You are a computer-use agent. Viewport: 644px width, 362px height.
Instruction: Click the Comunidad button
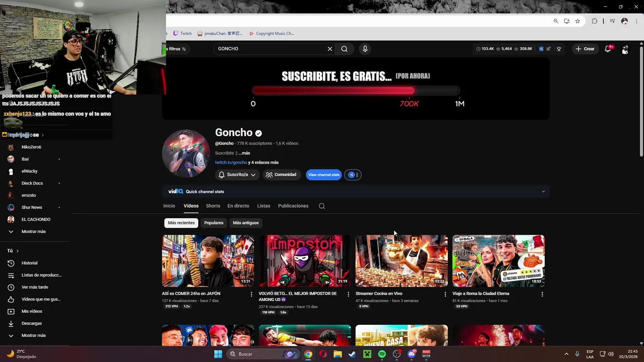tap(281, 174)
